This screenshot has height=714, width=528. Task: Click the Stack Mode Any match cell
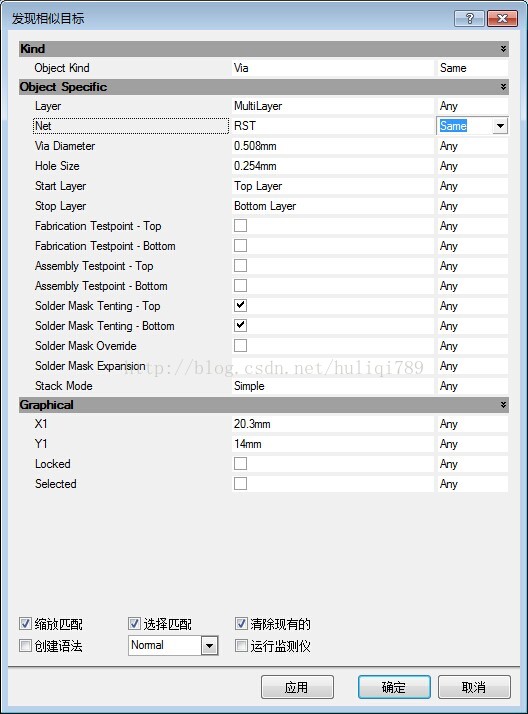[x=472, y=386]
